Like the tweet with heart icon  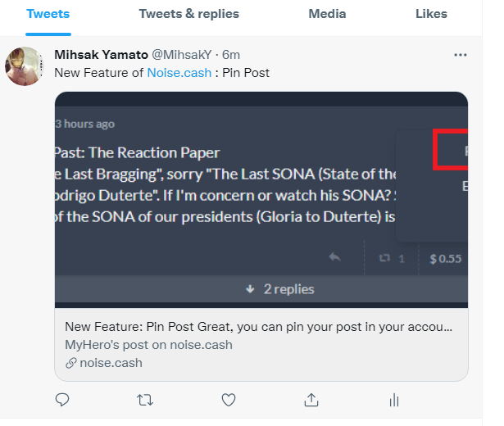click(229, 400)
